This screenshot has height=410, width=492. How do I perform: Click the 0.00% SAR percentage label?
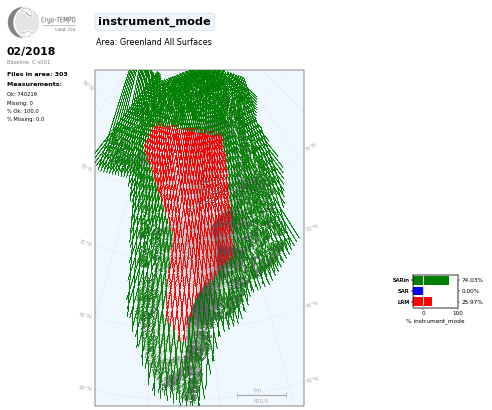point(470,291)
